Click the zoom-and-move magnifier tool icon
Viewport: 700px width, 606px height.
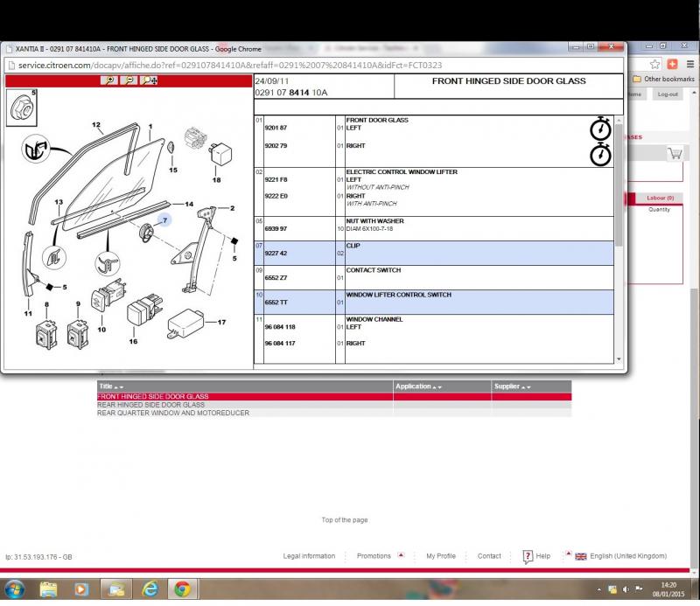(x=149, y=80)
